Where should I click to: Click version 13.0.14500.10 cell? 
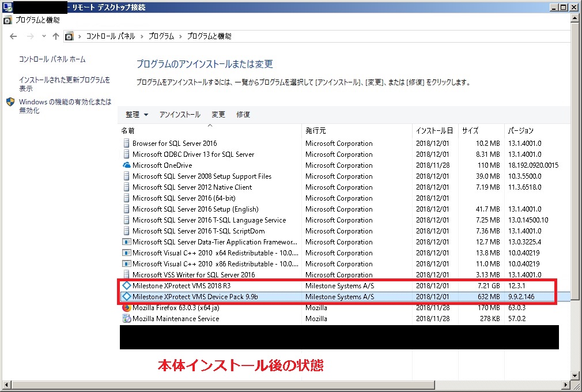(528, 220)
